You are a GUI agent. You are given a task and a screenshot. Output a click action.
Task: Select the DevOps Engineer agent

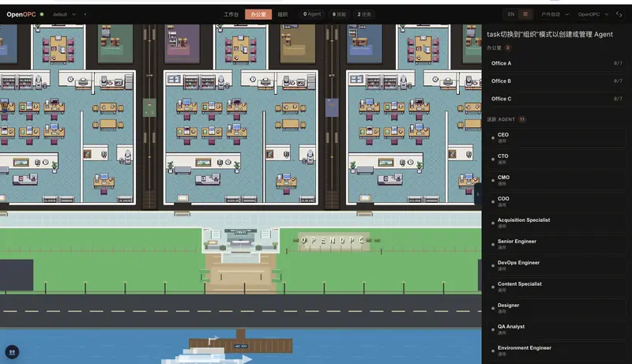556,265
